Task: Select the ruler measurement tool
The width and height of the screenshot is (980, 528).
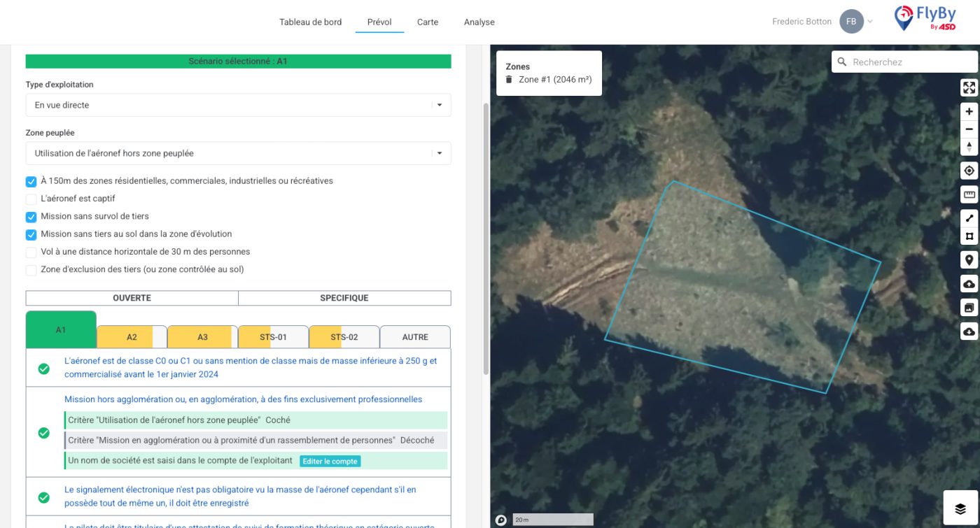Action: pos(969,194)
